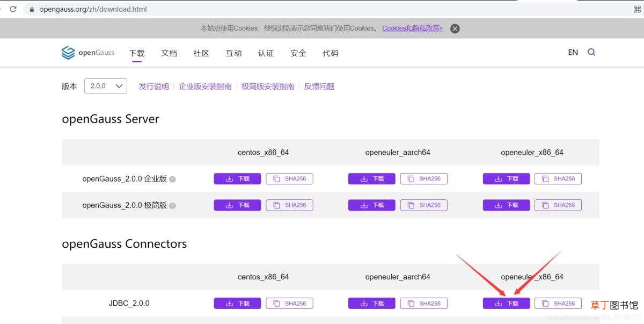Screen dimensions: 644x324
Task: Open the 社区 navigation menu
Action: pos(201,53)
